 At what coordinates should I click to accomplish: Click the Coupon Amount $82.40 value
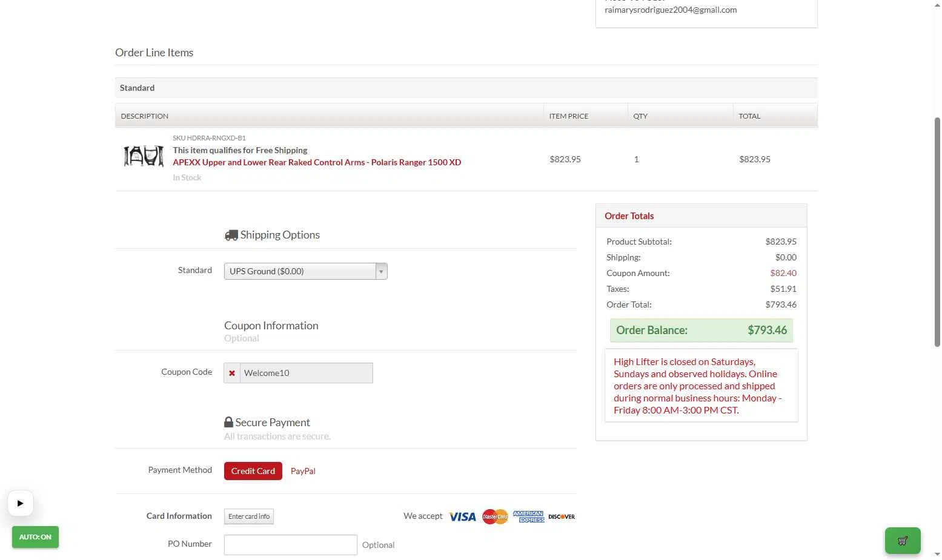point(783,273)
